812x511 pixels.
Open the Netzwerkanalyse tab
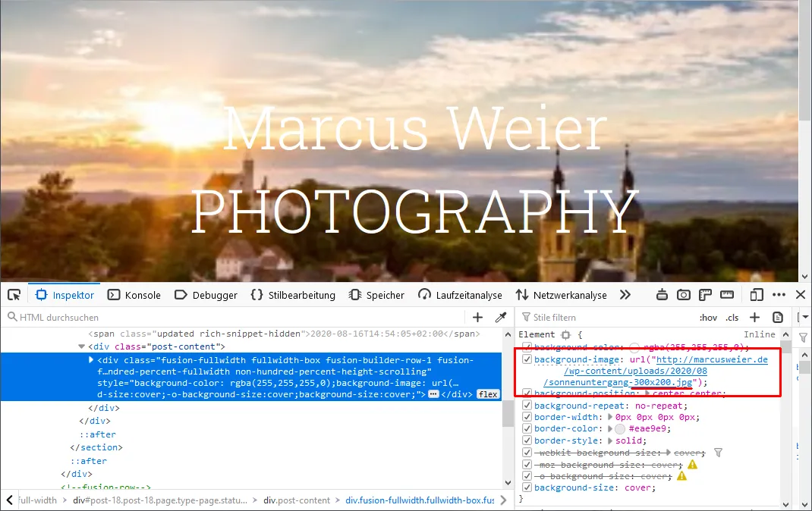pos(562,296)
